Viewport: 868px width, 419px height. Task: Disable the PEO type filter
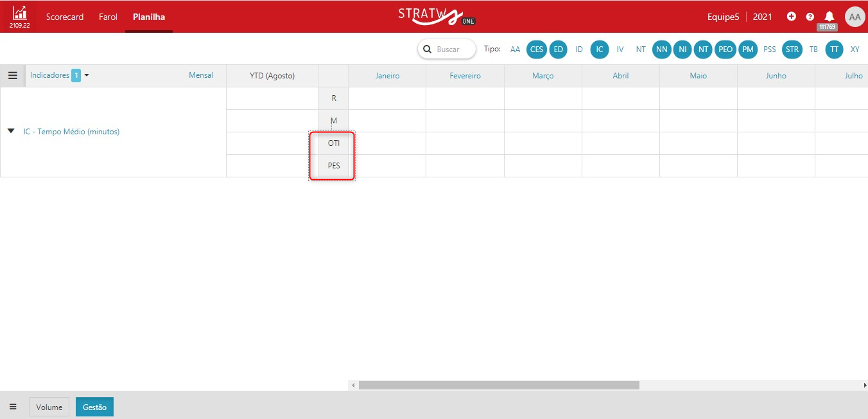coord(725,49)
